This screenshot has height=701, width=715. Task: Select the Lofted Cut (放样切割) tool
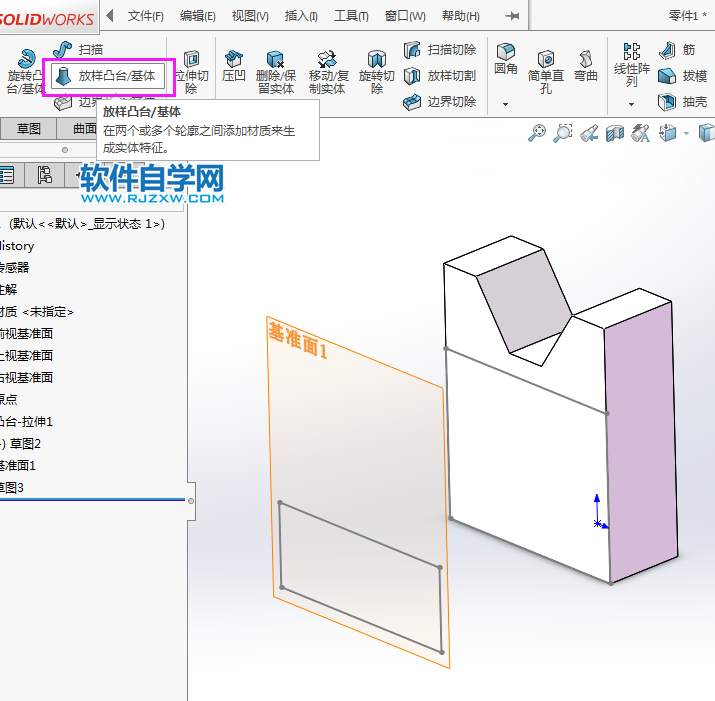click(x=440, y=76)
